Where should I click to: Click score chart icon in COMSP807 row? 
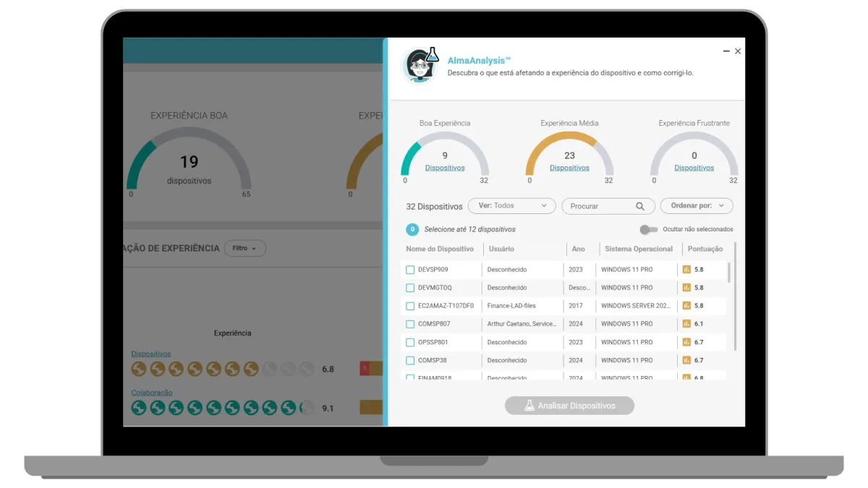(686, 324)
